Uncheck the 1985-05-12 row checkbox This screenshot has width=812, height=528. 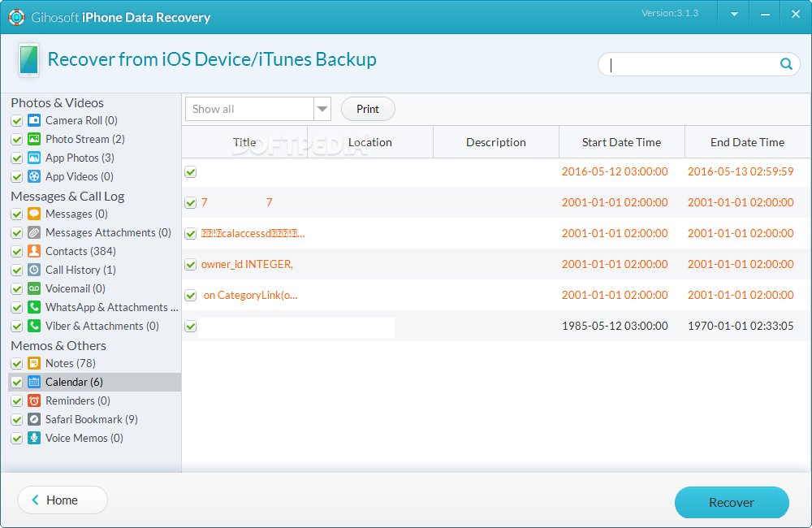[191, 327]
